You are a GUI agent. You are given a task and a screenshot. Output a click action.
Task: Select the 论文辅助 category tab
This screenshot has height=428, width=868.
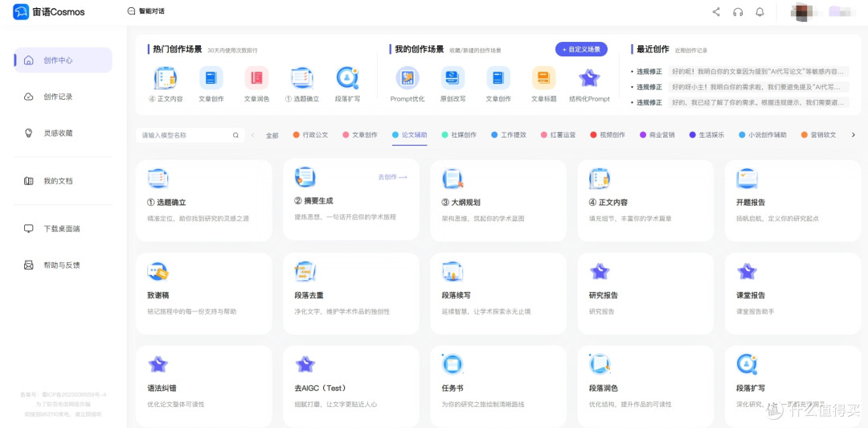(x=411, y=135)
